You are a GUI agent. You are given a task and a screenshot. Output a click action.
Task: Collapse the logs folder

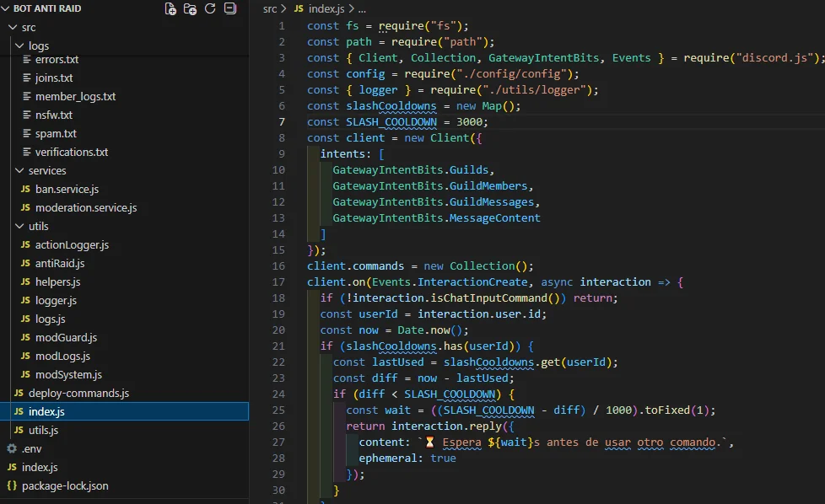click(19, 46)
